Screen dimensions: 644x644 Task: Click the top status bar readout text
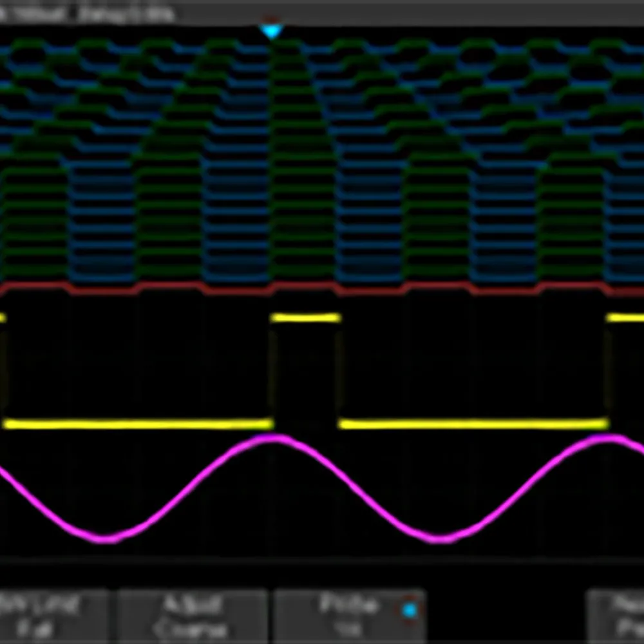click(90, 13)
